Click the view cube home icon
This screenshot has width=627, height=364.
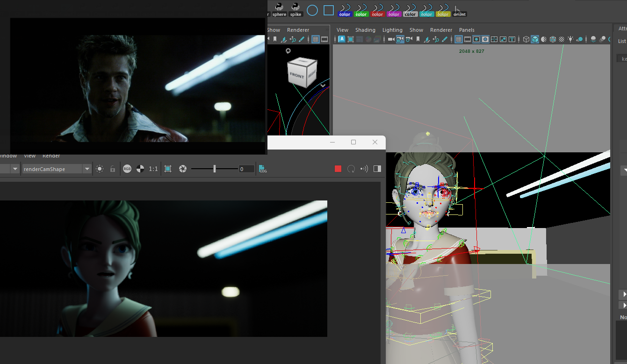click(x=288, y=51)
